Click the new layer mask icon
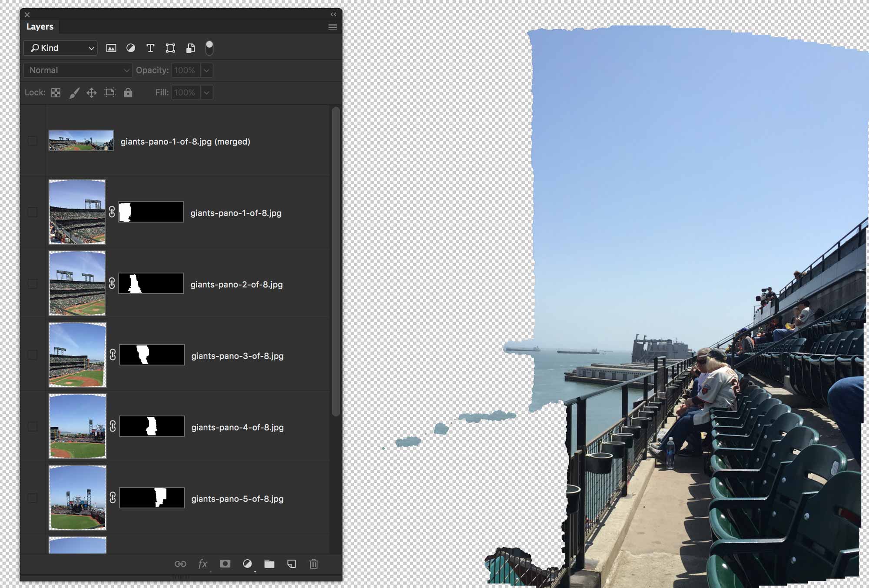 225,564
